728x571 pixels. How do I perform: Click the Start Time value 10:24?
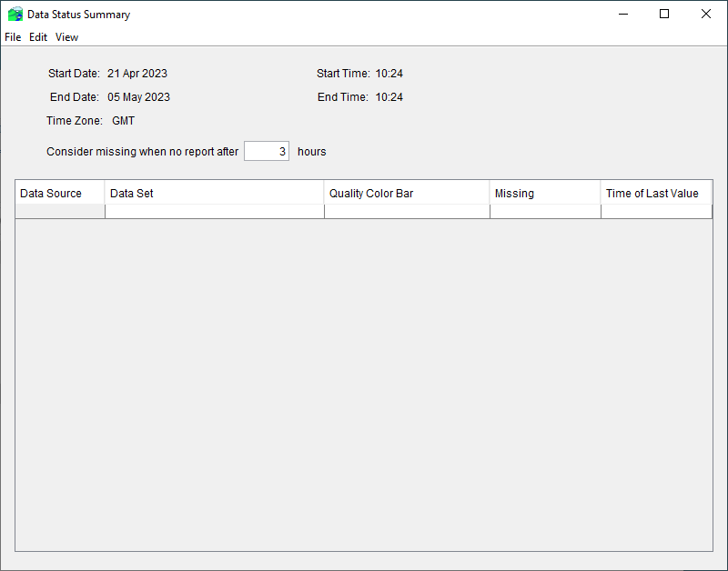389,74
